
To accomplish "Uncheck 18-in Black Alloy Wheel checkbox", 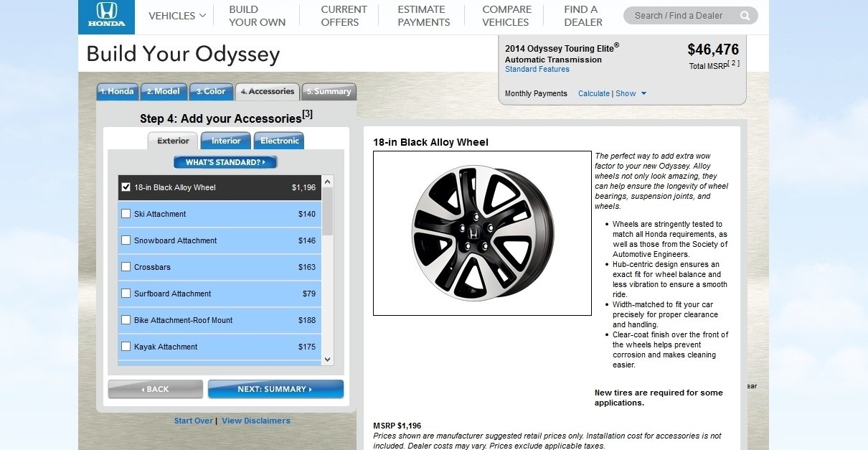I will coord(126,187).
